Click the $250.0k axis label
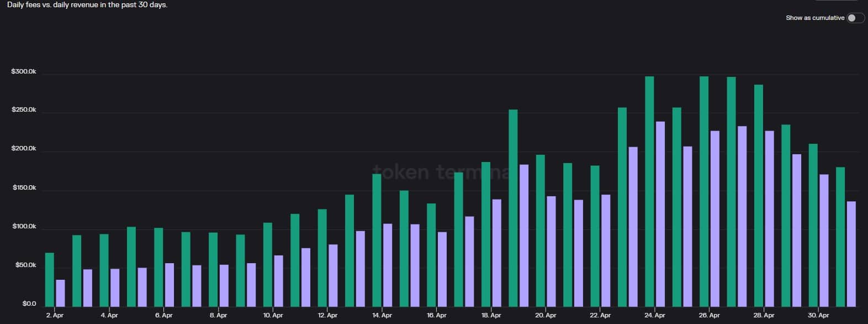Image resolution: width=868 pixels, height=324 pixels. pos(24,110)
